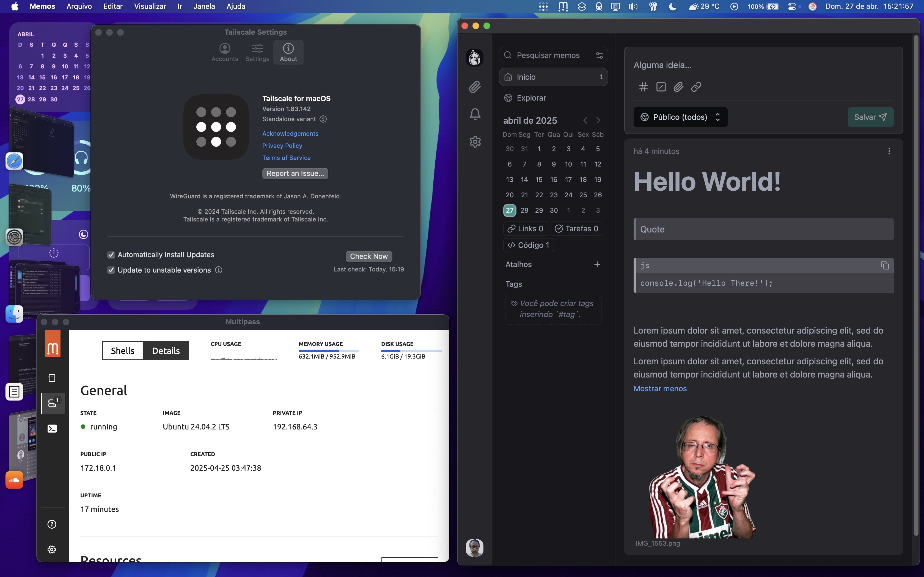Screen dimensions: 924x577
Task: Switch to Tailscale Accounts tab
Action: click(x=224, y=52)
